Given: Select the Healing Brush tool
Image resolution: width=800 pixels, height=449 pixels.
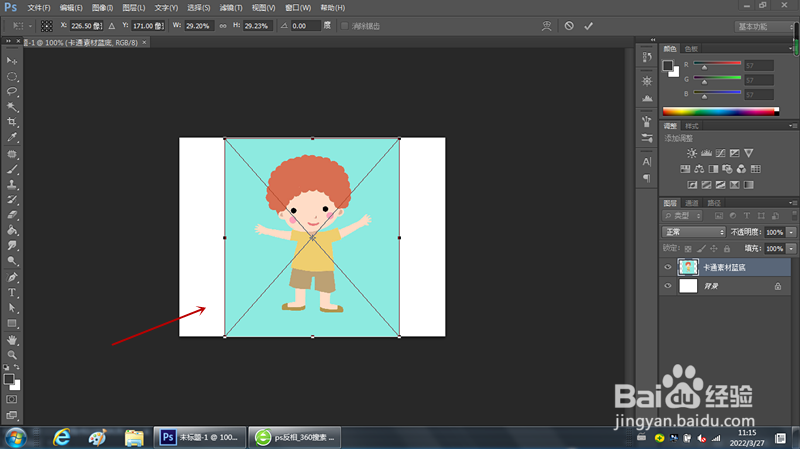Looking at the screenshot, I should pyautogui.click(x=12, y=154).
